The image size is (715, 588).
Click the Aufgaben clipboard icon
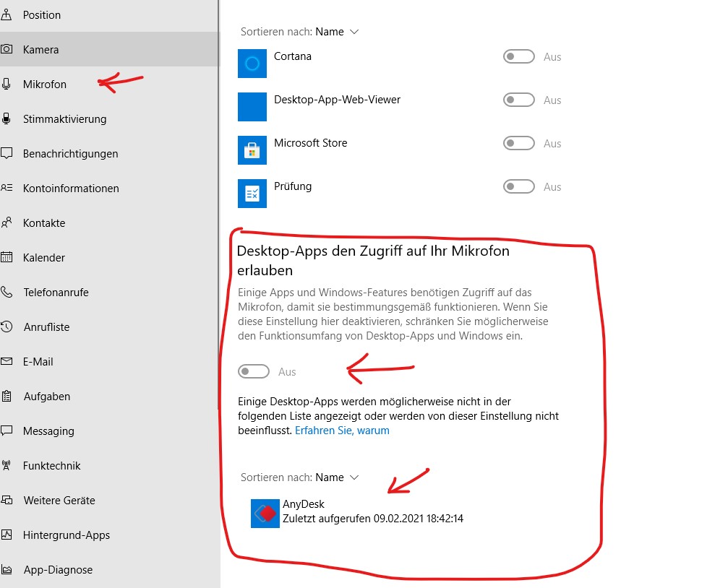pyautogui.click(x=7, y=396)
